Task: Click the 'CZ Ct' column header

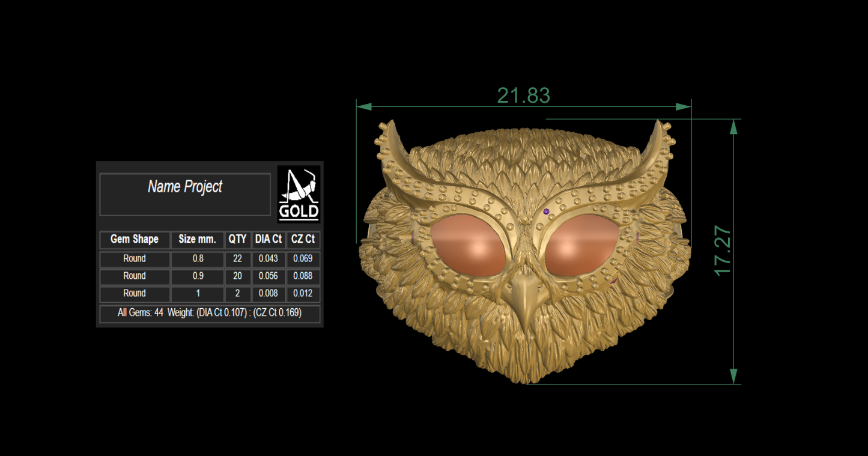Action: [x=303, y=240]
